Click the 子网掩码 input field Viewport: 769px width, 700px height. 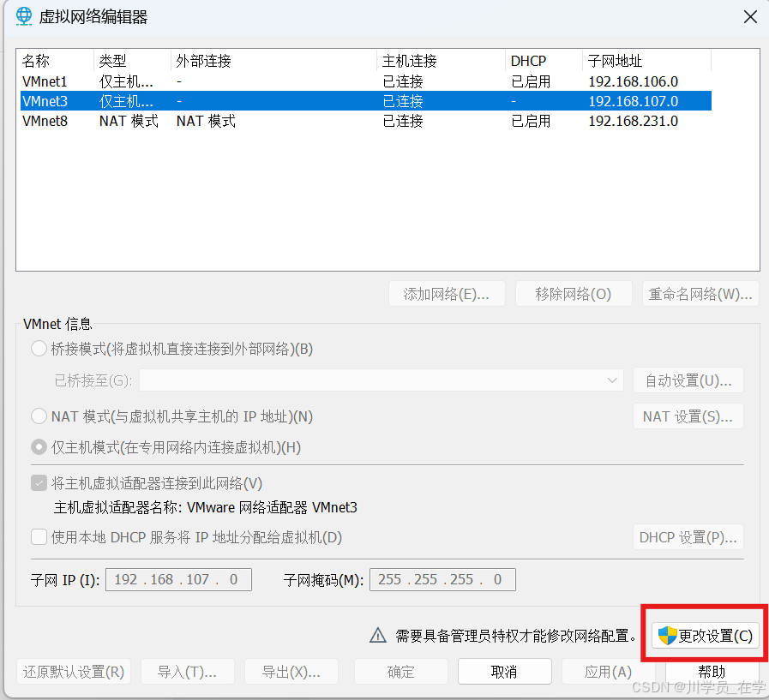tap(442, 579)
